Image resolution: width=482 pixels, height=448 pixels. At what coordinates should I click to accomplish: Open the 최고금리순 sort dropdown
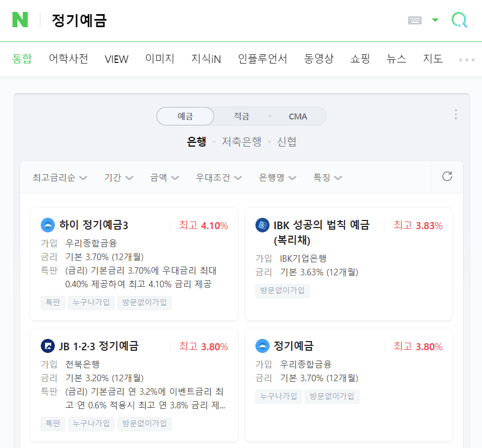click(x=60, y=177)
